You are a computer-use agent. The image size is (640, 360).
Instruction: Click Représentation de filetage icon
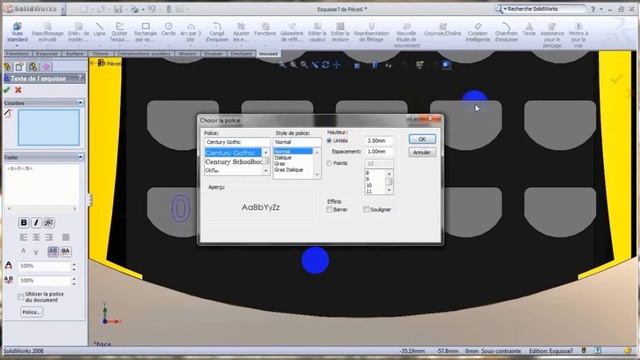point(371,32)
